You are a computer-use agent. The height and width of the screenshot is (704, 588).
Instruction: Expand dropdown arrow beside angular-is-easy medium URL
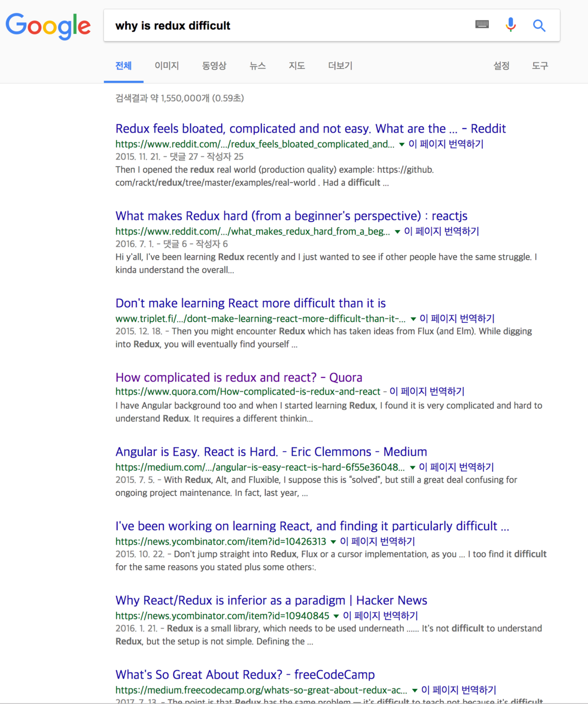click(x=413, y=467)
